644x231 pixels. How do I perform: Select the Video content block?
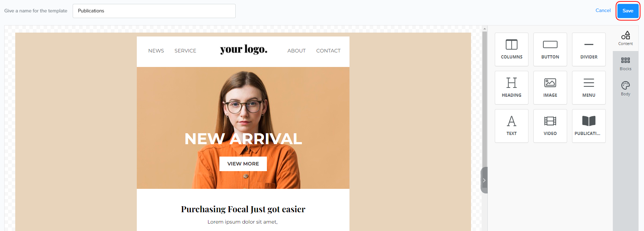coord(550,126)
